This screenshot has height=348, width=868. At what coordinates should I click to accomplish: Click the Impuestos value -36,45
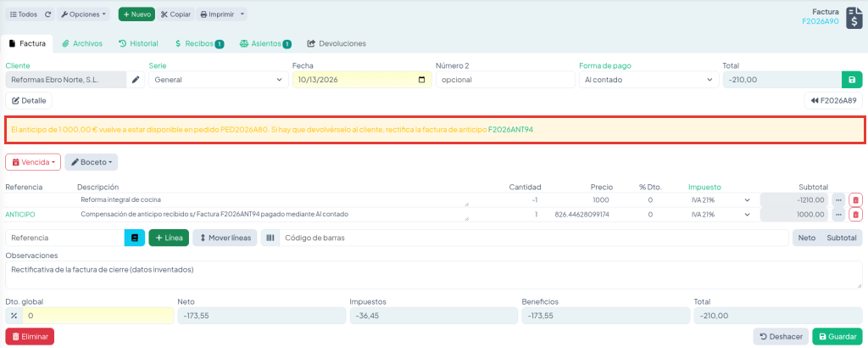click(x=434, y=315)
